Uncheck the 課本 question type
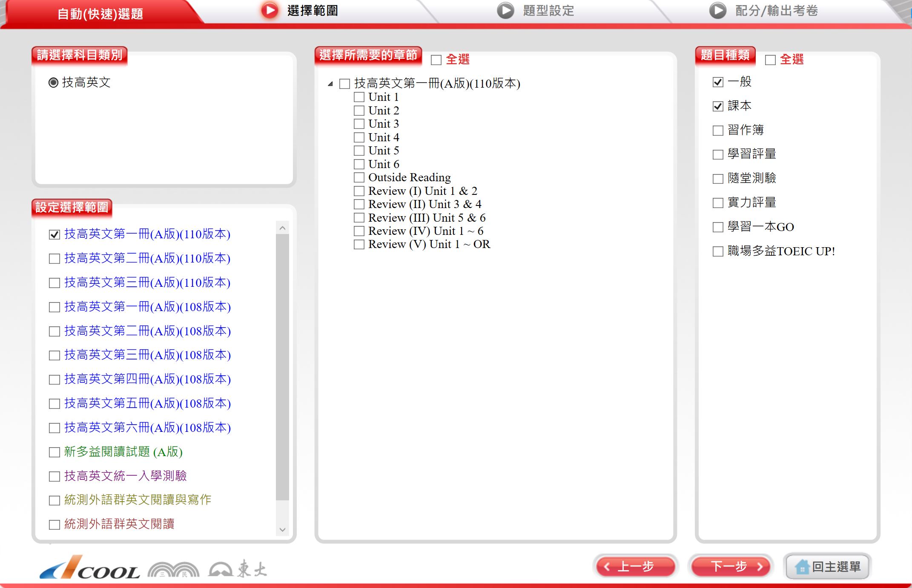Screen dimensions: 912x588 718,106
